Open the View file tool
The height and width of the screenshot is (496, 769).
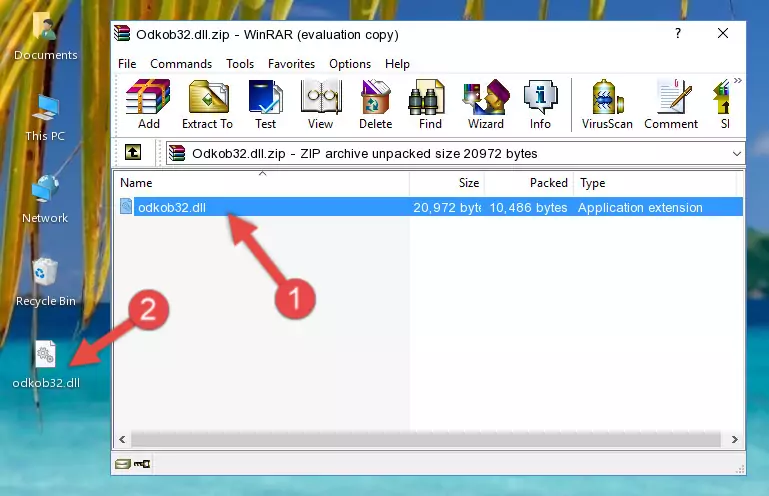[x=321, y=104]
